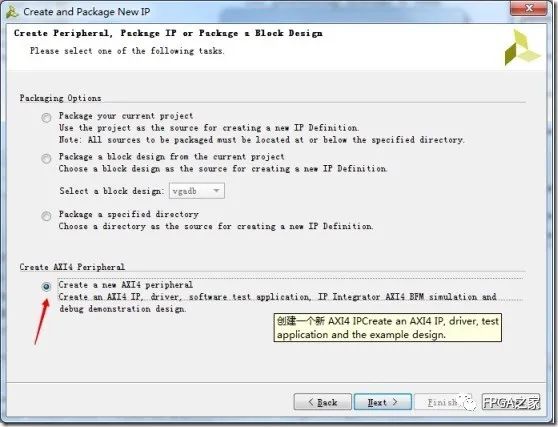Image resolution: width=558 pixels, height=427 pixels.
Task: Click the chevron arrow on Next button
Action: click(x=395, y=402)
